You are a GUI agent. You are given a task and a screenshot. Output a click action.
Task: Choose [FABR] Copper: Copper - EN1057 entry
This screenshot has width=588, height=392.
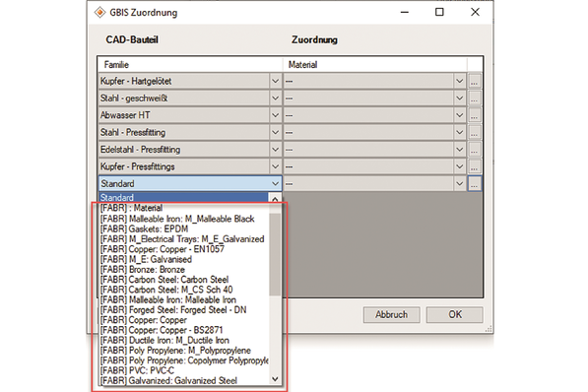click(x=162, y=249)
